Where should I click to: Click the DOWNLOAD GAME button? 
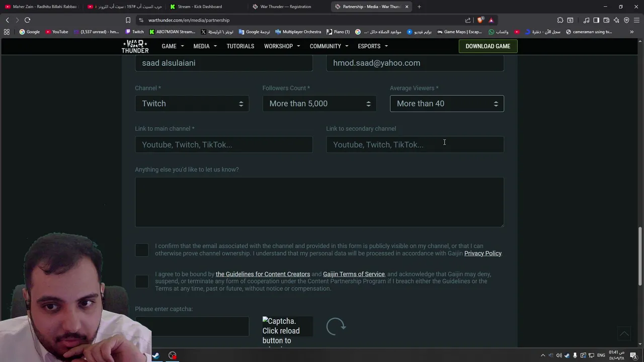488,46
